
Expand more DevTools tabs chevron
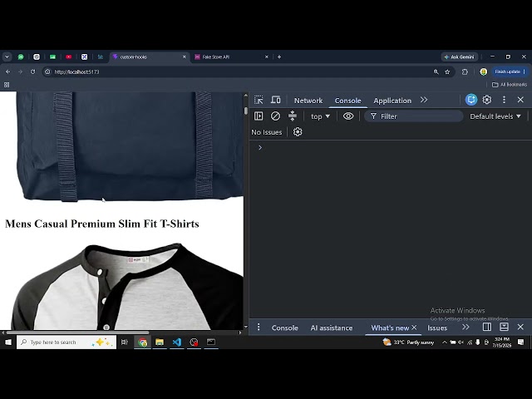[424, 100]
